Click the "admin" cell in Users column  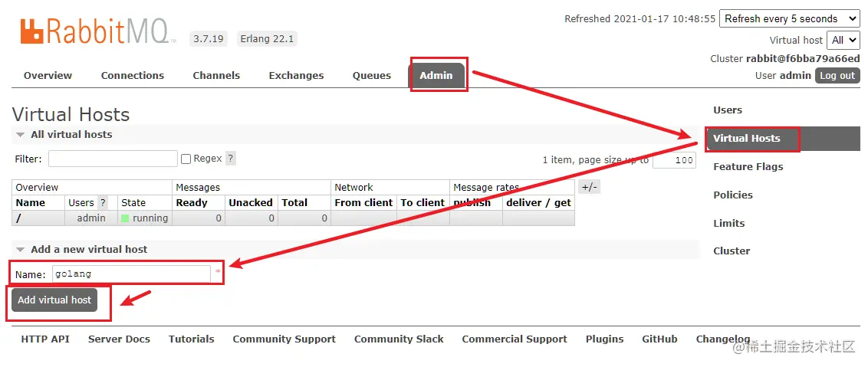tap(91, 218)
